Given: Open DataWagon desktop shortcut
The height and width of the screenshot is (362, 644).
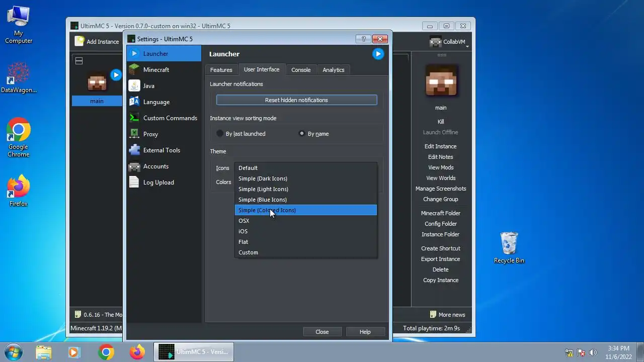Looking at the screenshot, I should tap(19, 77).
